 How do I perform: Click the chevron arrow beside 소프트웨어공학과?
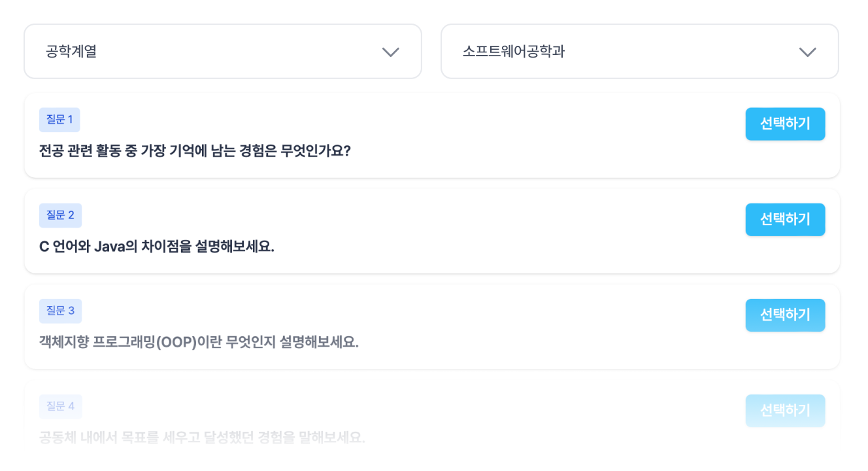(x=807, y=52)
